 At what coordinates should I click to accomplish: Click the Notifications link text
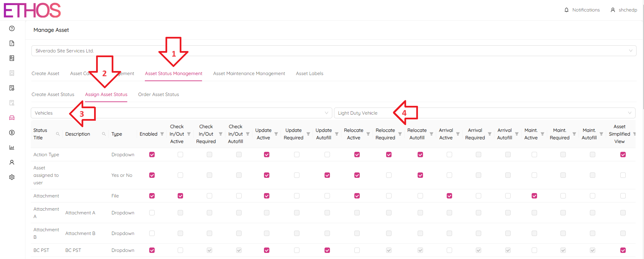tap(586, 10)
